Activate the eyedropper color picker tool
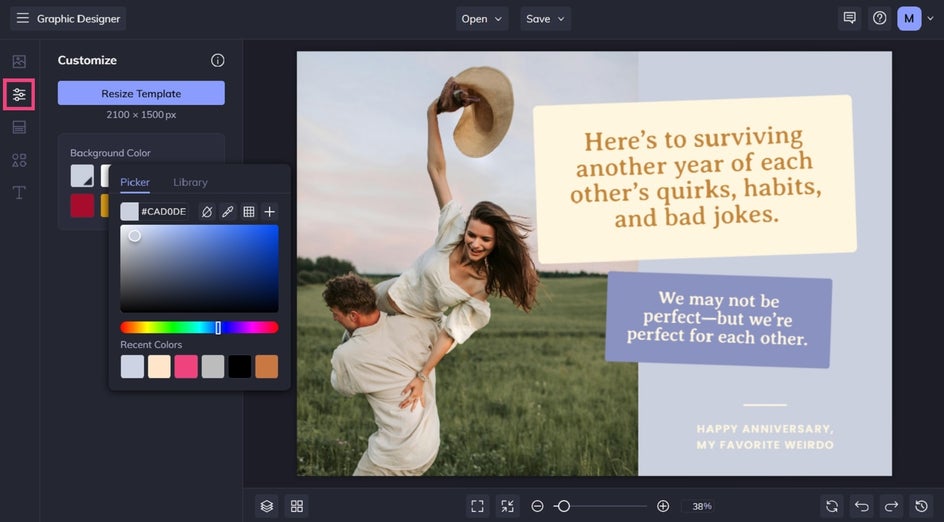944x522 pixels. (x=228, y=212)
